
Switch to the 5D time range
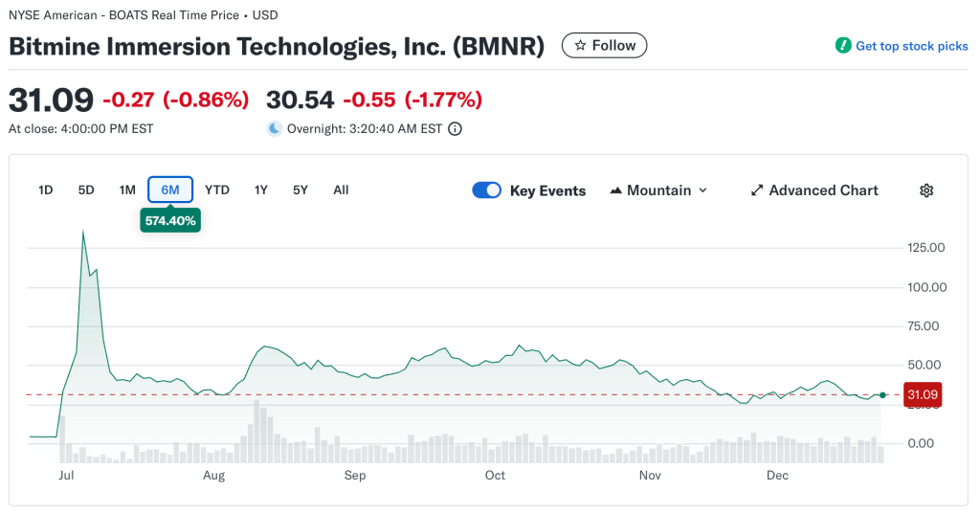pos(86,190)
